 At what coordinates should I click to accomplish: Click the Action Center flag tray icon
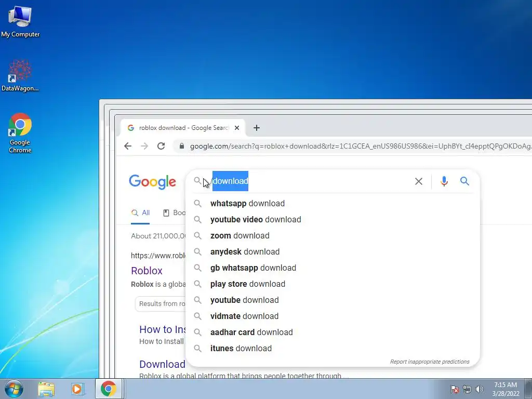(455, 389)
